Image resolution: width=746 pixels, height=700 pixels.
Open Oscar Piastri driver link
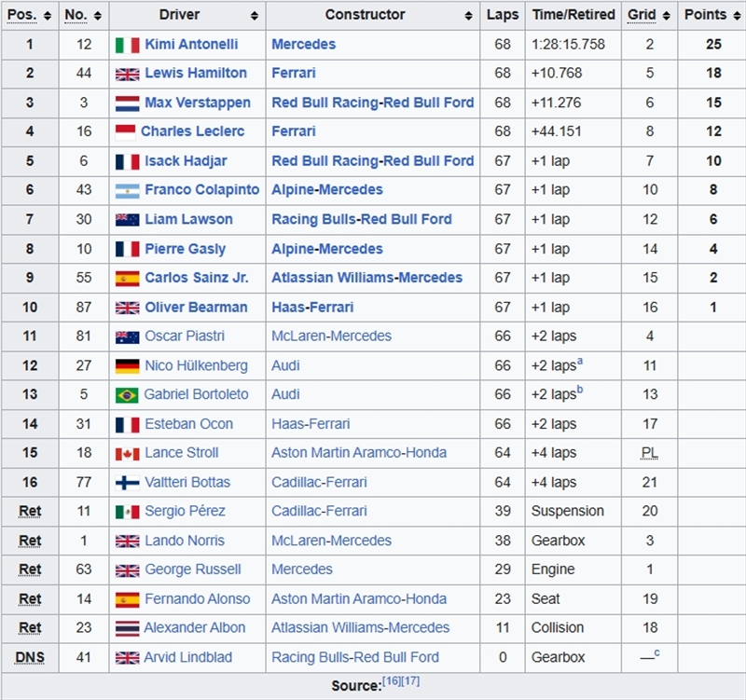(x=185, y=336)
